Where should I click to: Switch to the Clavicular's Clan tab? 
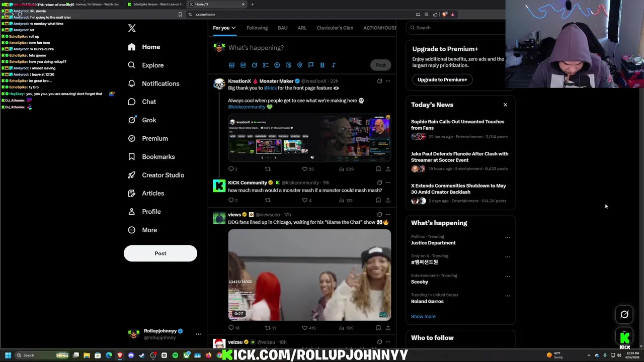click(x=335, y=28)
